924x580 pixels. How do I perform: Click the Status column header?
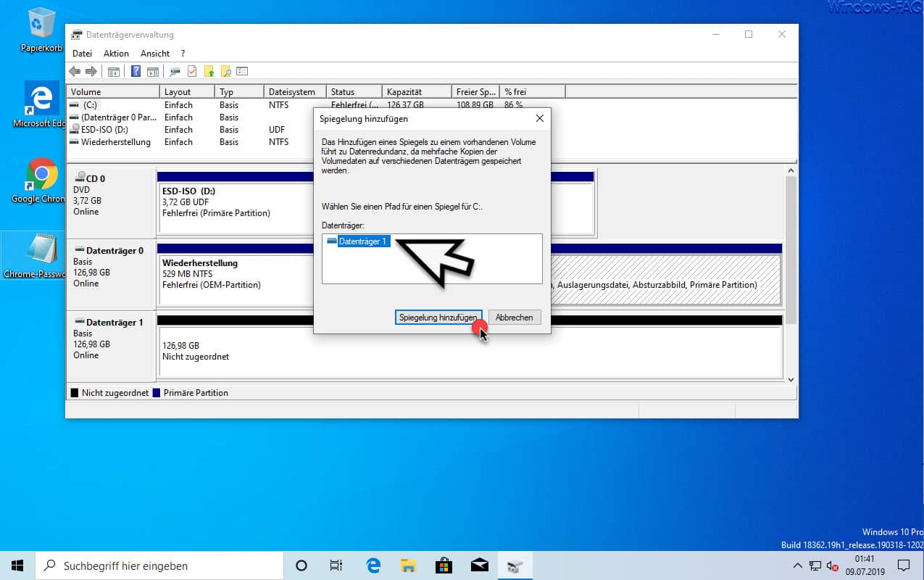(x=354, y=92)
